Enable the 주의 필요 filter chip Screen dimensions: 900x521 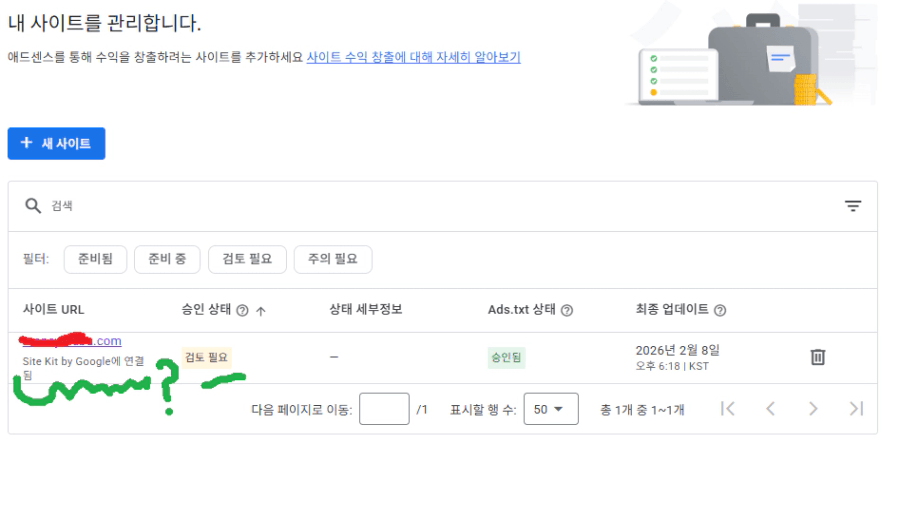pyautogui.click(x=333, y=260)
